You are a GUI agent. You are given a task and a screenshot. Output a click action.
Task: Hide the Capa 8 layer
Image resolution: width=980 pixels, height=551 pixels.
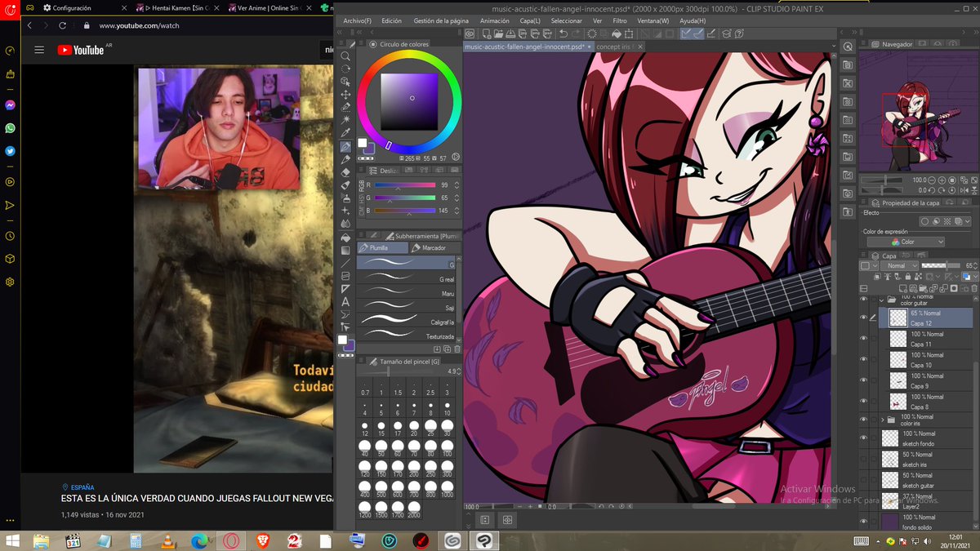[863, 401]
